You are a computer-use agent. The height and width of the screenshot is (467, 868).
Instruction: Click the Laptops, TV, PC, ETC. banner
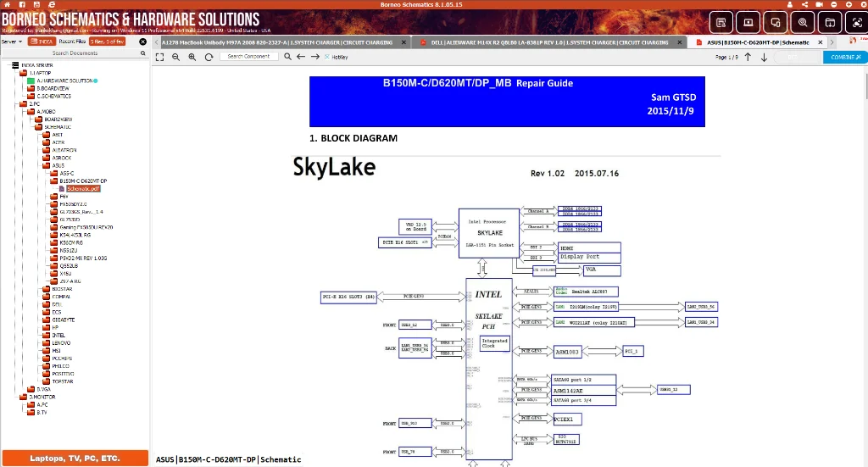pyautogui.click(x=75, y=459)
